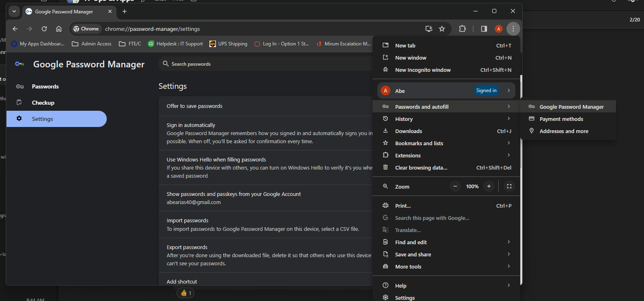Close the Google Password Manager tab
Viewport: 644px width, 301px height.
110,11
